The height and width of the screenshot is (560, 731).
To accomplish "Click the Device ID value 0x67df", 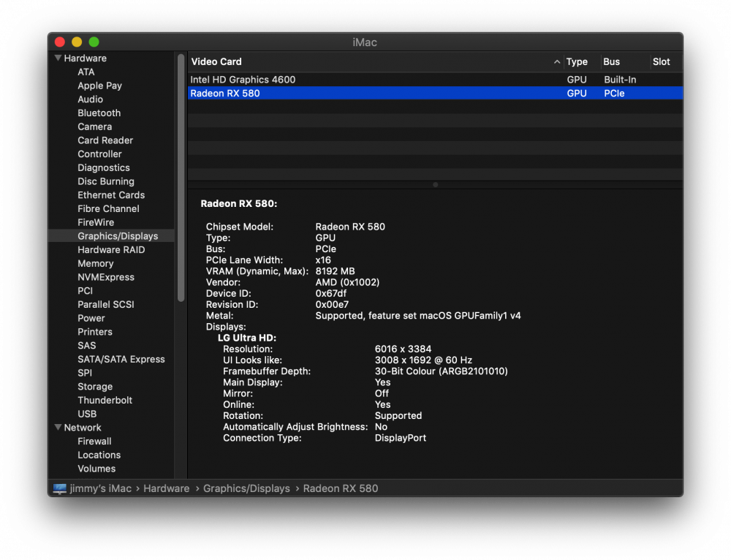I will coord(330,294).
